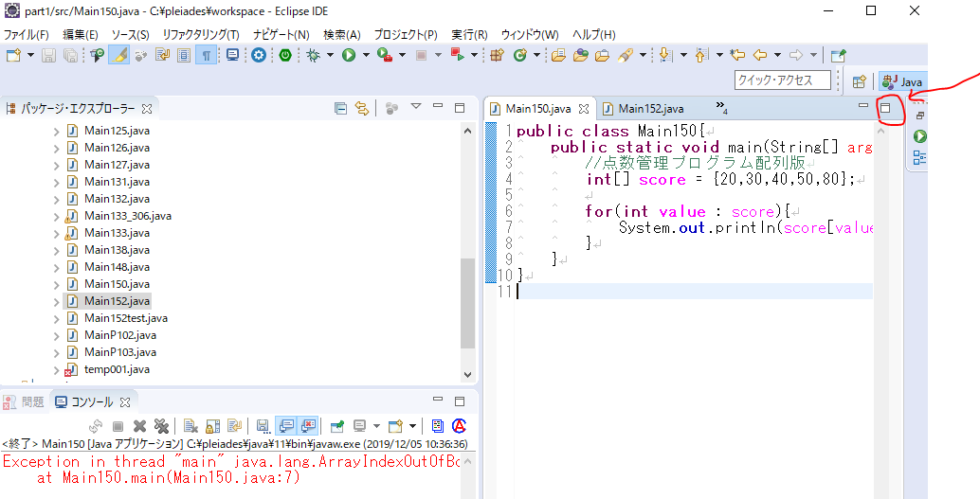This screenshot has width=980, height=499.
Task: Open the Debug dropdown arrow
Action: [x=329, y=55]
